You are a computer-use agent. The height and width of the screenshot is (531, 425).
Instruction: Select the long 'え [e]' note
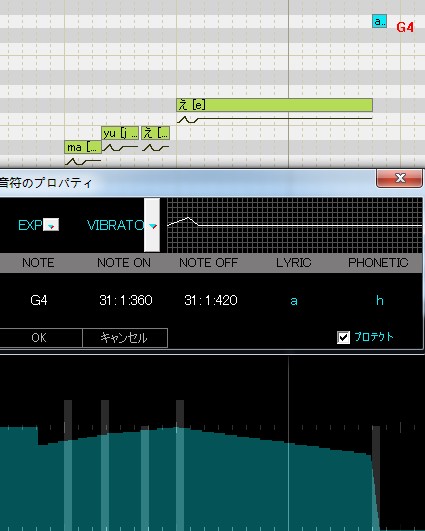[x=274, y=105]
